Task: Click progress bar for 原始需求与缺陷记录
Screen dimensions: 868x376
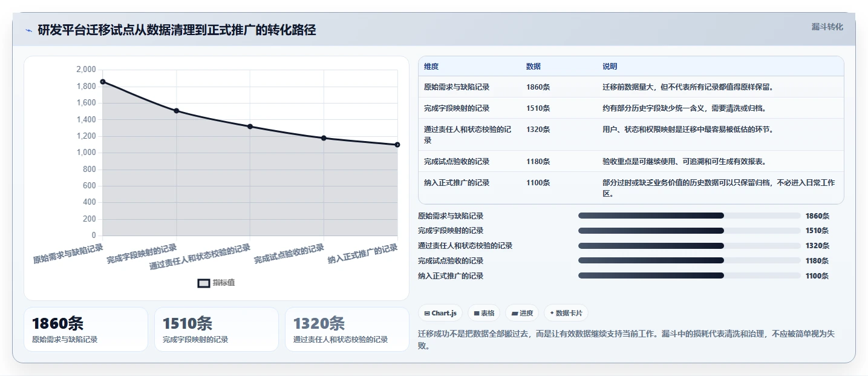Action: coord(690,216)
